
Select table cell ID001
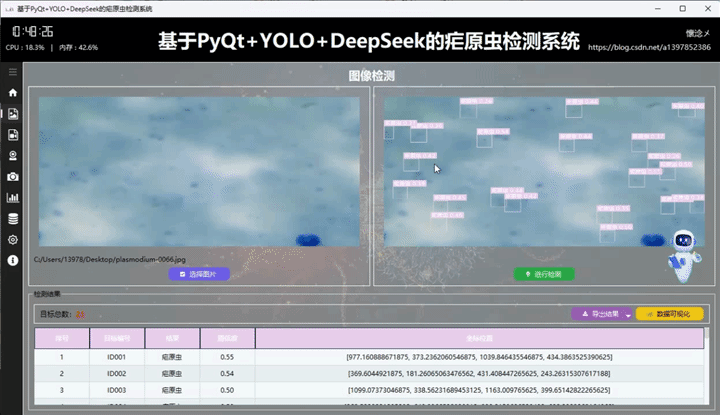117,357
